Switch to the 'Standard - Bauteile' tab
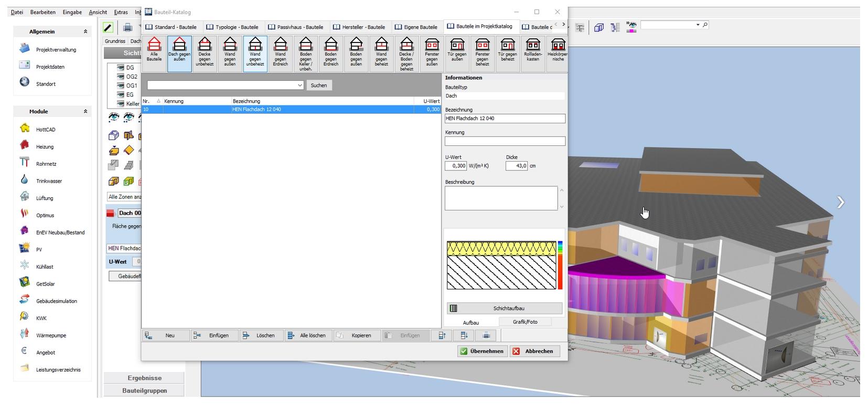 click(x=171, y=27)
